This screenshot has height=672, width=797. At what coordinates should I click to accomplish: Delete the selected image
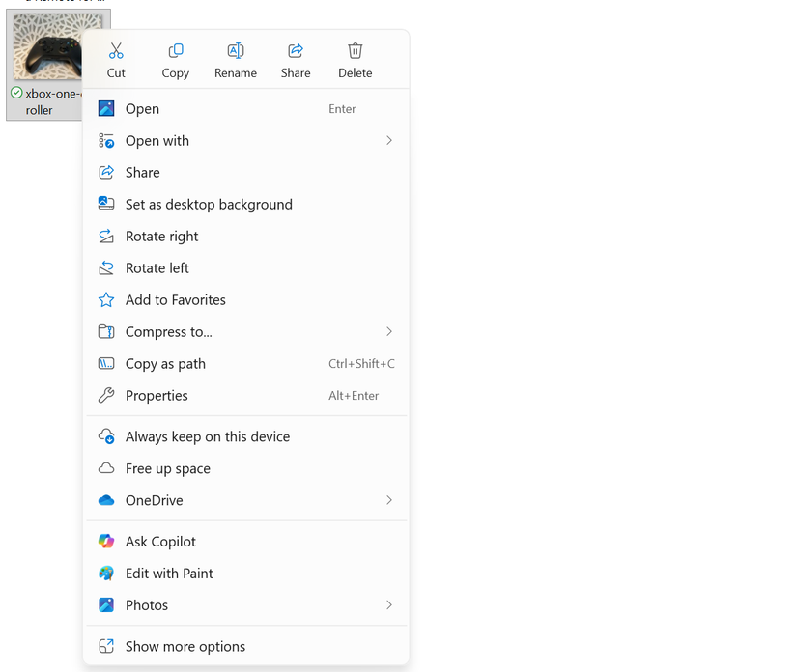355,58
